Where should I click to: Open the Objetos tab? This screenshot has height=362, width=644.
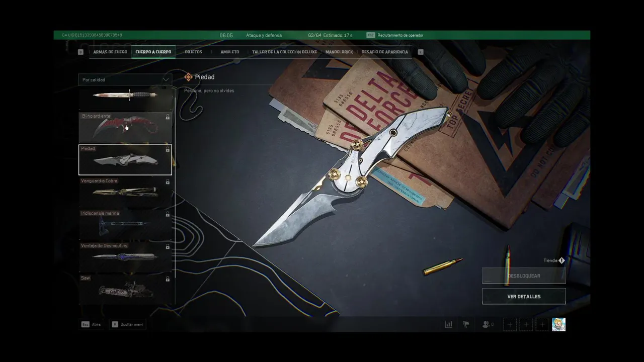(x=193, y=52)
